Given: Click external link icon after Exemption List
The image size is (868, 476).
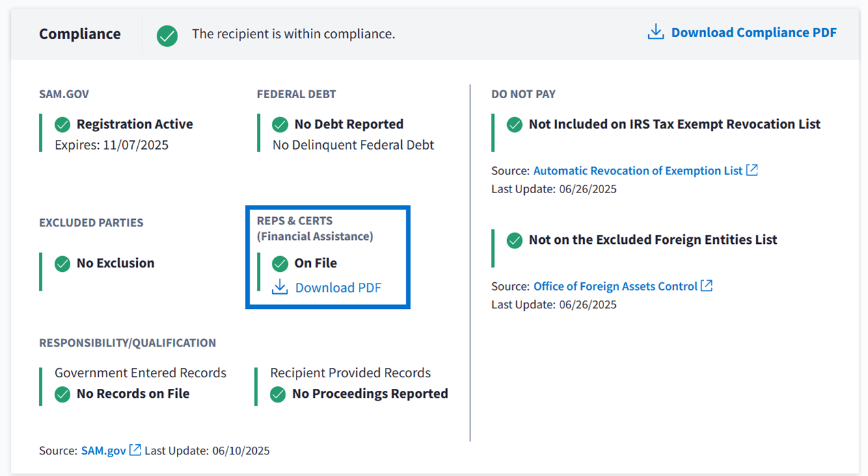Looking at the screenshot, I should coord(752,170).
